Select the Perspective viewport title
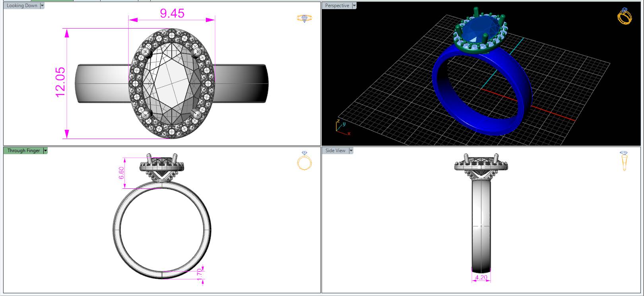Image resolution: width=644 pixels, height=296 pixels. 337,6
